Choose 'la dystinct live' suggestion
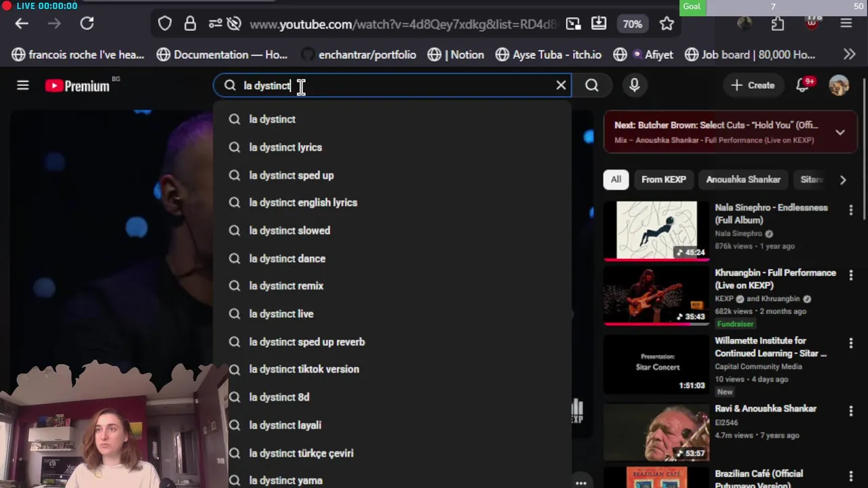Screen dimensions: 868x488 [x=393, y=314]
